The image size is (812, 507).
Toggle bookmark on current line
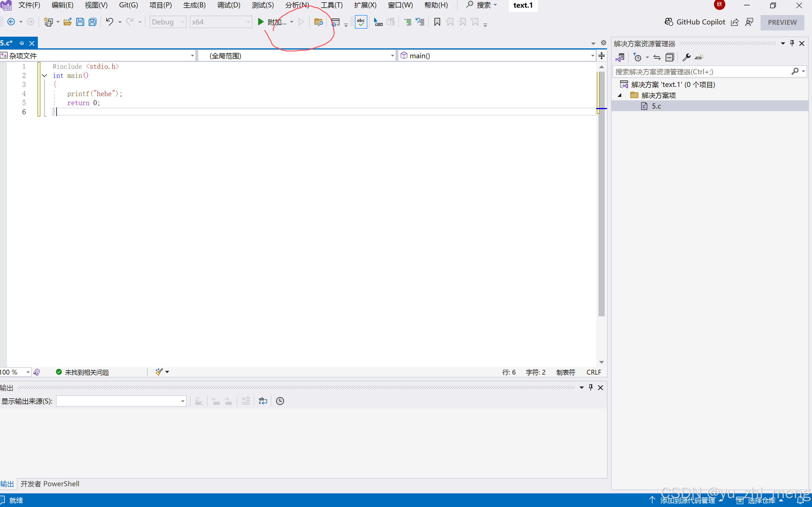point(437,22)
